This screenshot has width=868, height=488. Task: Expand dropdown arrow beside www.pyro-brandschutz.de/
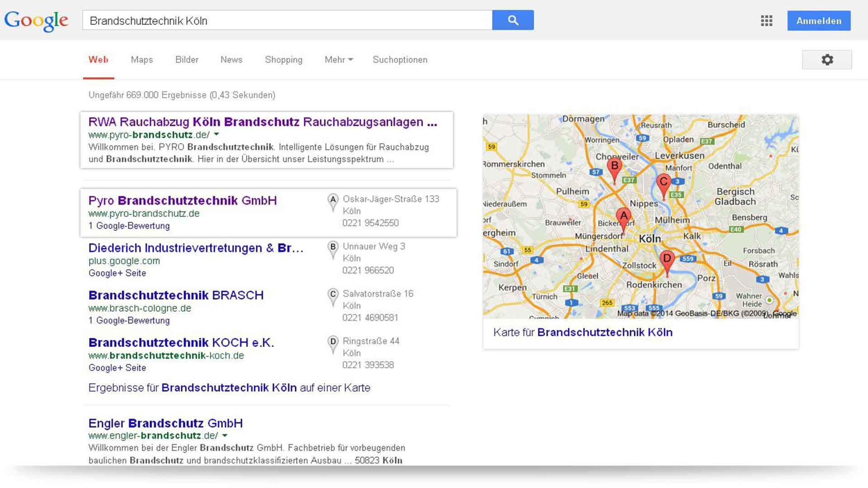click(217, 135)
